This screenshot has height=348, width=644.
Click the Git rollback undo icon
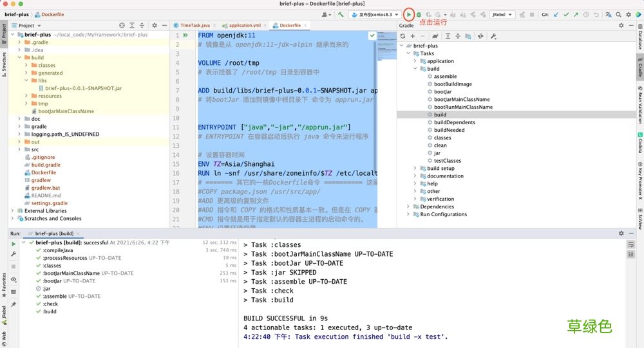click(596, 14)
